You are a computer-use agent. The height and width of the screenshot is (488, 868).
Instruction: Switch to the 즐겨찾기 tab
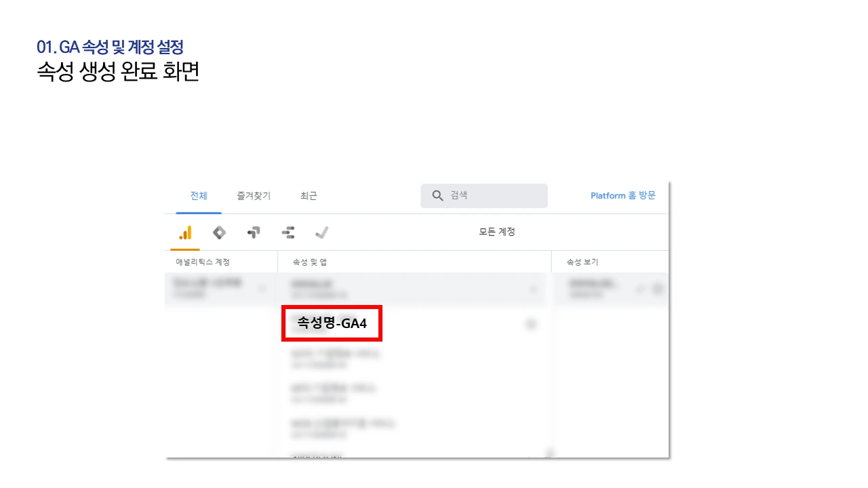tap(252, 195)
